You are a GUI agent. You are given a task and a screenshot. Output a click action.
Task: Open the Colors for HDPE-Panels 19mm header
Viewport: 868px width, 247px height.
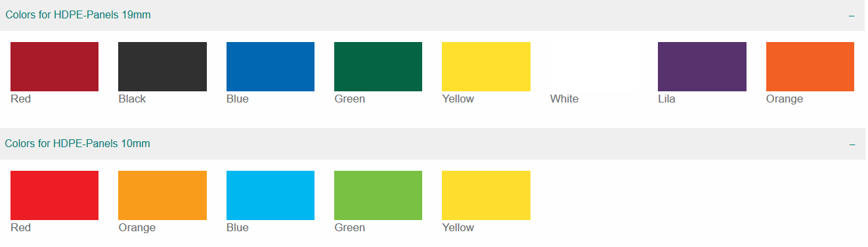coord(433,15)
